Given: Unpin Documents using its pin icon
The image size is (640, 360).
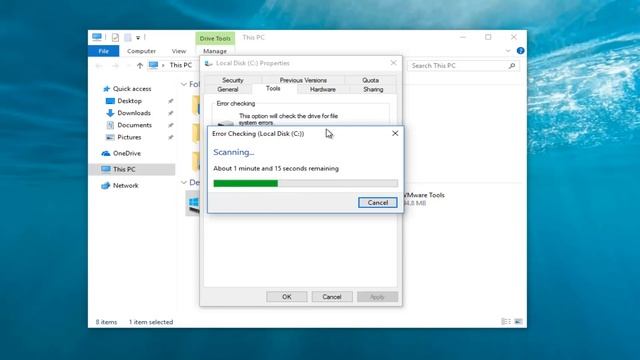Looking at the screenshot, I should [171, 125].
